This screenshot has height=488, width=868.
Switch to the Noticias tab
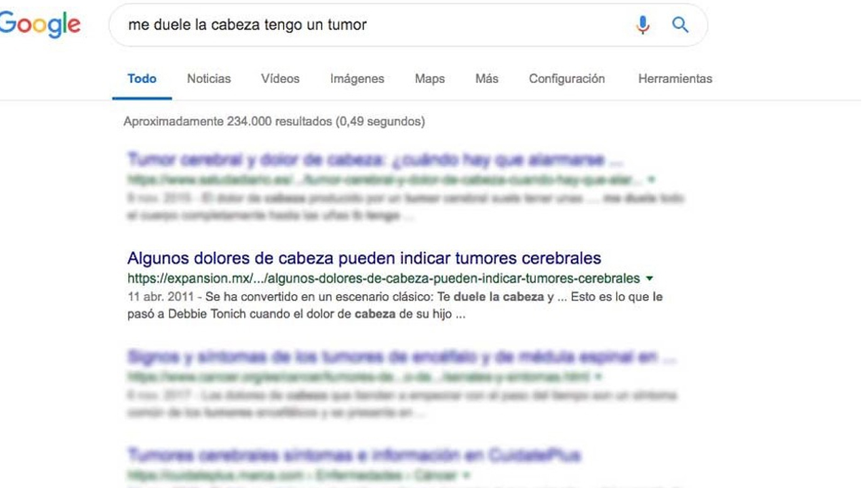pos(208,79)
